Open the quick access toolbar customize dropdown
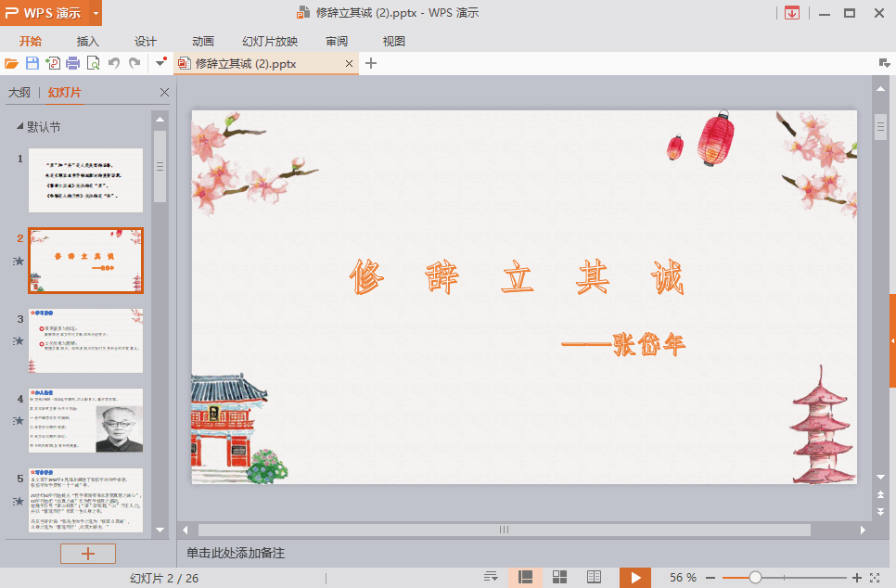The width and height of the screenshot is (896, 588). click(160, 62)
